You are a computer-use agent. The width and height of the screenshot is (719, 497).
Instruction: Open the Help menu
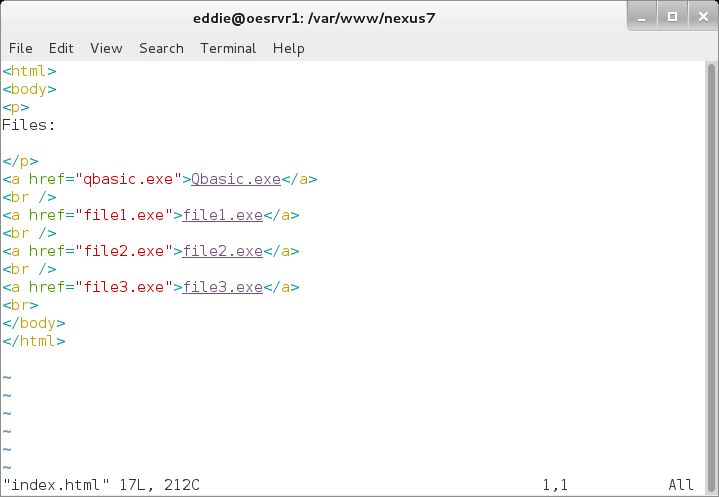click(x=288, y=48)
